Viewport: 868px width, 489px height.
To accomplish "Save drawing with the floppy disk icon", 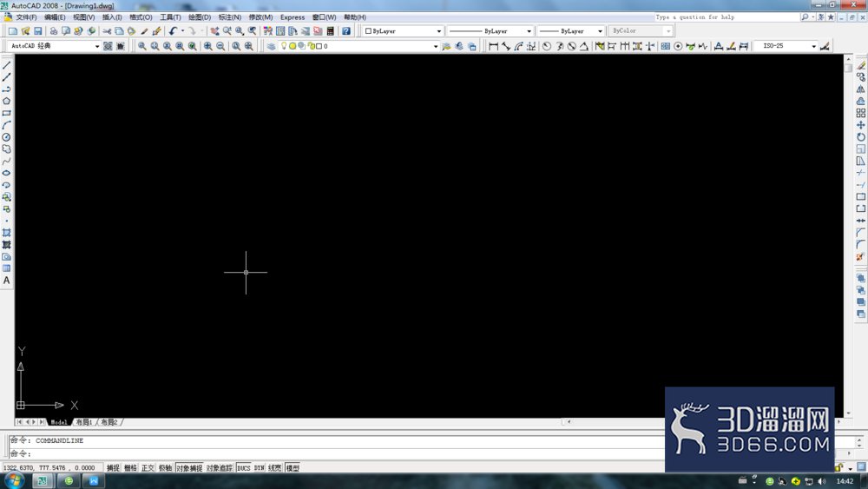I will 38,31.
